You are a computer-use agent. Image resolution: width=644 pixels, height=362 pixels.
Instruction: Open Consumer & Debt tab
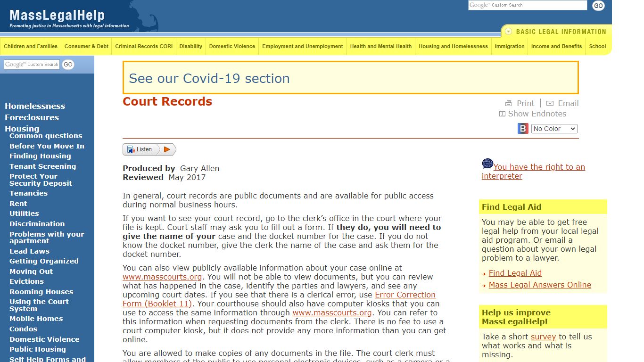click(x=86, y=46)
